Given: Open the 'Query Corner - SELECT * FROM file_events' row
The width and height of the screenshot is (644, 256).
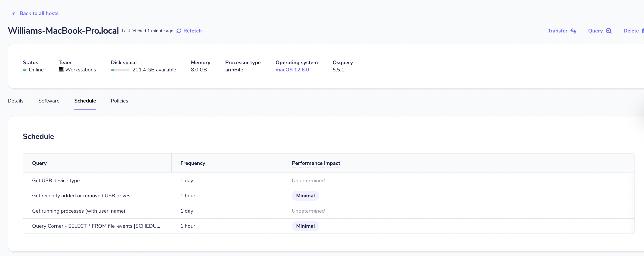Looking at the screenshot, I should click(x=96, y=226).
